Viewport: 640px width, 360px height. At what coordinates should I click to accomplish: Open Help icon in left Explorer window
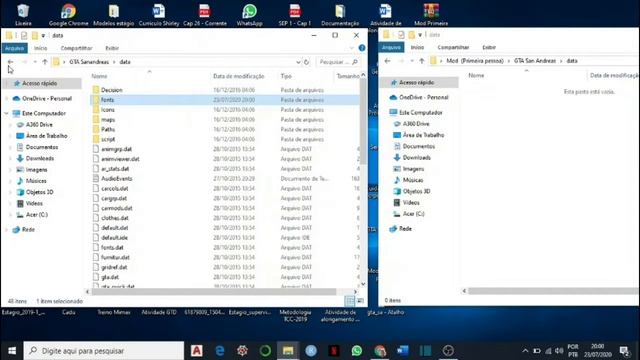362,48
